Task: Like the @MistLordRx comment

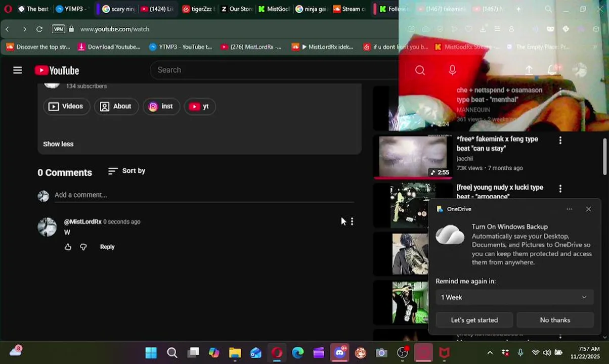Action: pos(68,247)
